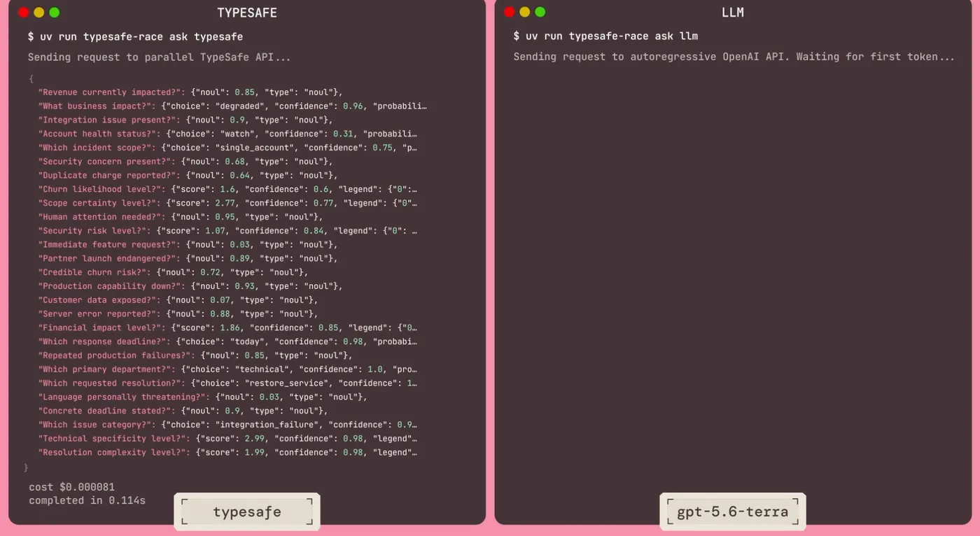The height and width of the screenshot is (536, 980).
Task: Click the "Resolution complexity level?" row
Action: 227,453
